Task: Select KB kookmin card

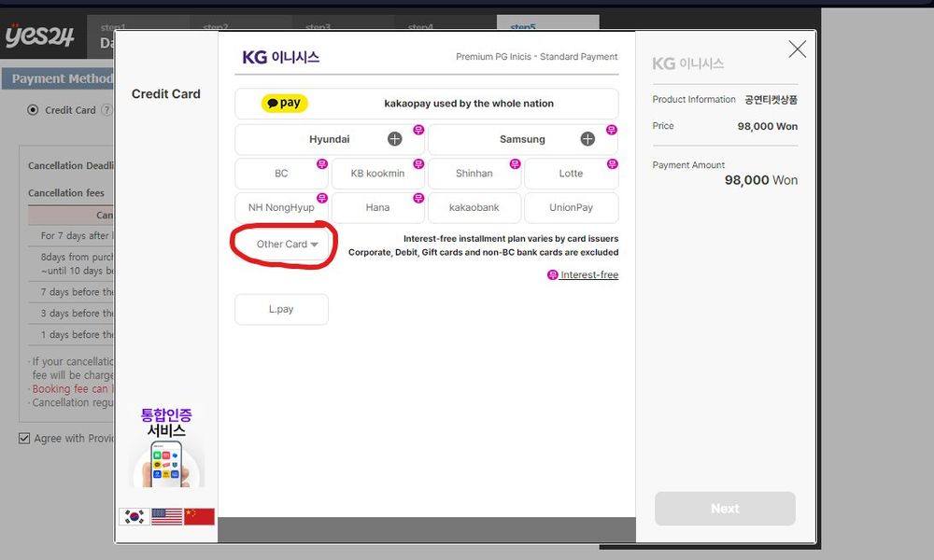Action: [377, 174]
